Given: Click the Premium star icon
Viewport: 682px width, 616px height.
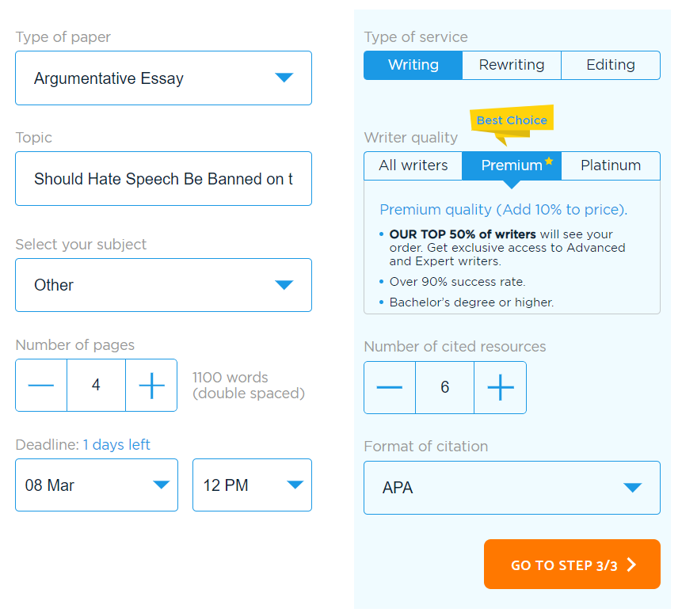Looking at the screenshot, I should pyautogui.click(x=549, y=161).
